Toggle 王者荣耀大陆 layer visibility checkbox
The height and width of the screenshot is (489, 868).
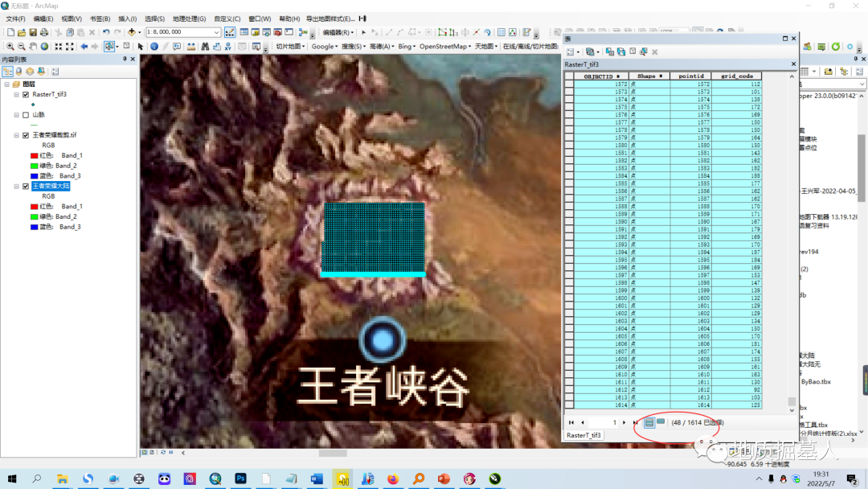coord(26,186)
